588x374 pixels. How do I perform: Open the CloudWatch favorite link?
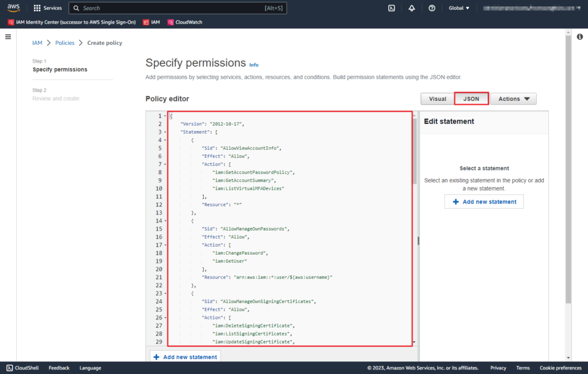click(188, 22)
